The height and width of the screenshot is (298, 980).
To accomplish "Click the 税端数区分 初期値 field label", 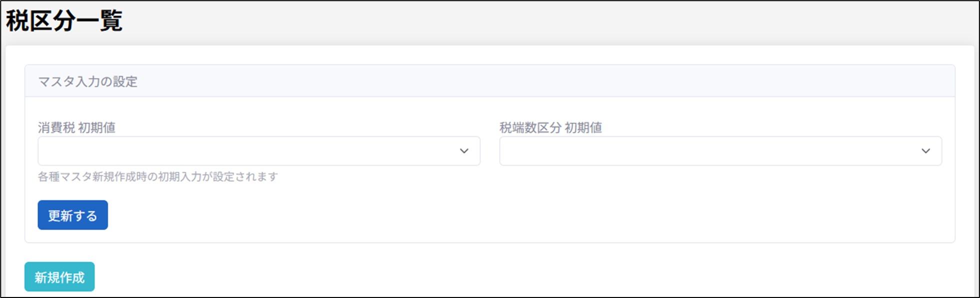I will [550, 128].
